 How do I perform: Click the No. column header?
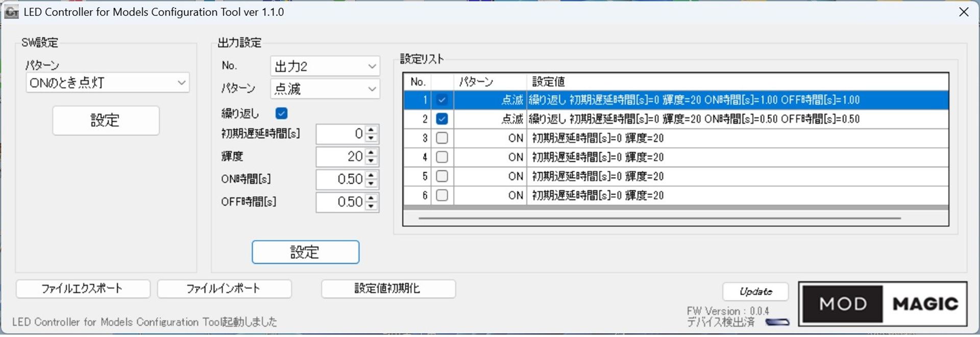[418, 82]
